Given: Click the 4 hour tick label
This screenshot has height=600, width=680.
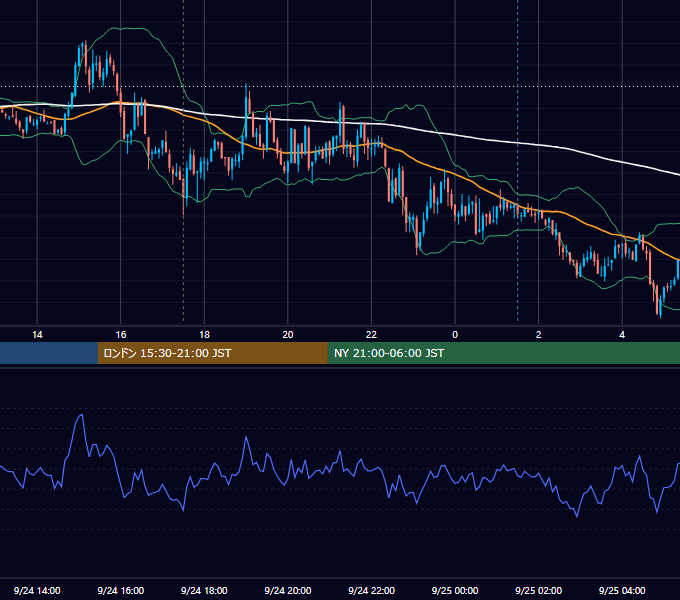Looking at the screenshot, I should pos(622,335).
